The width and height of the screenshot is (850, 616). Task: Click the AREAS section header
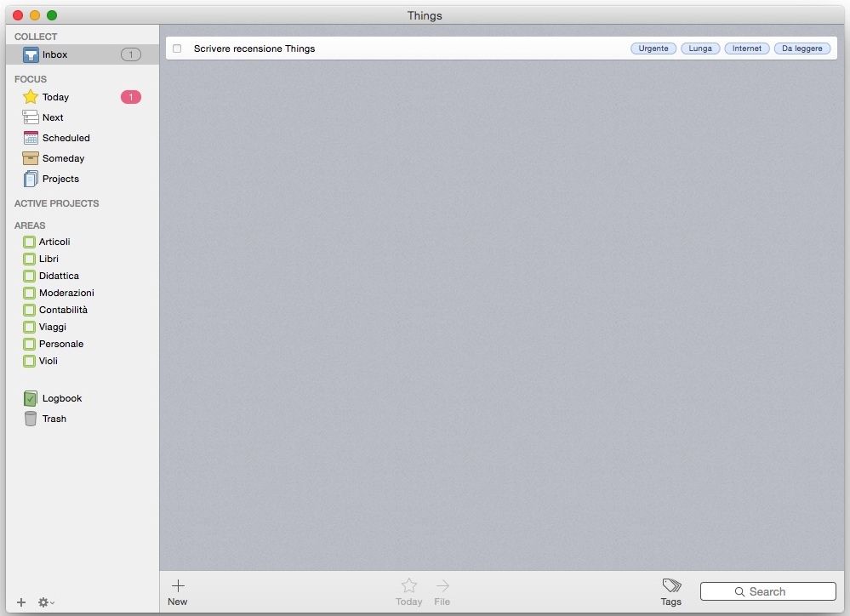pyautogui.click(x=30, y=225)
